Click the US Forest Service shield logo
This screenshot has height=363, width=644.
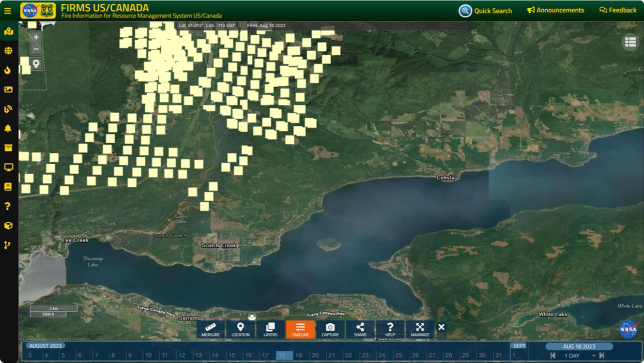pyautogui.click(x=47, y=10)
